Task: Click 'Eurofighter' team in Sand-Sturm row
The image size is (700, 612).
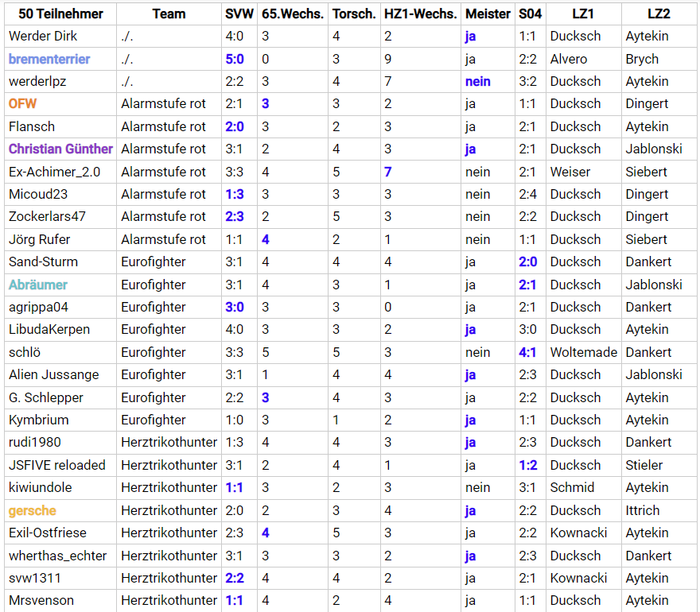Action: coord(153,261)
